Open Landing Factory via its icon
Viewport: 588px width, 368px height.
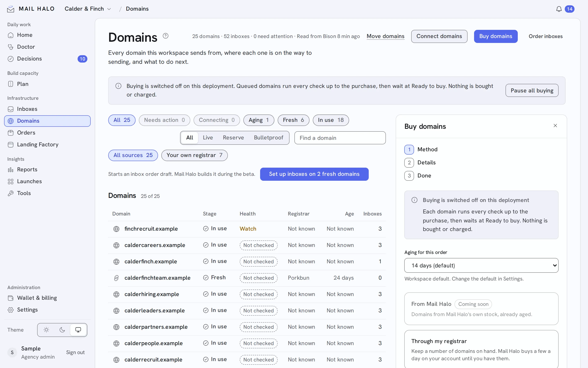(x=11, y=145)
